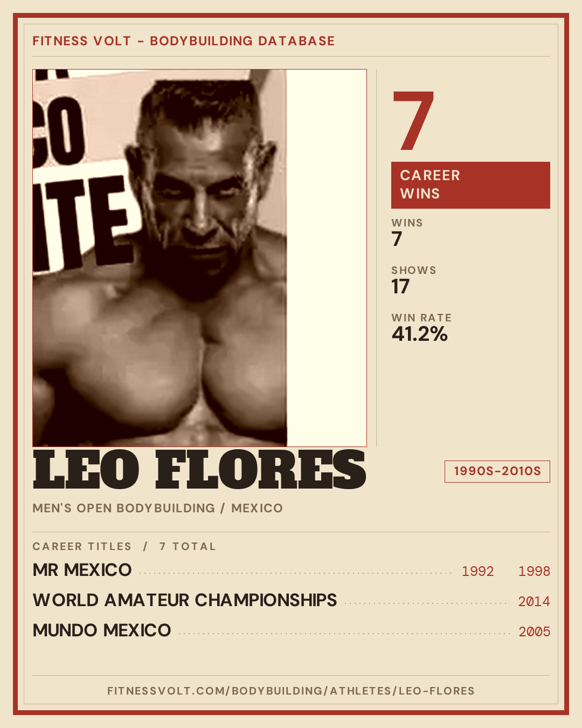
Task: Click the Win Rate 41.2% statistic
Action: point(421,328)
